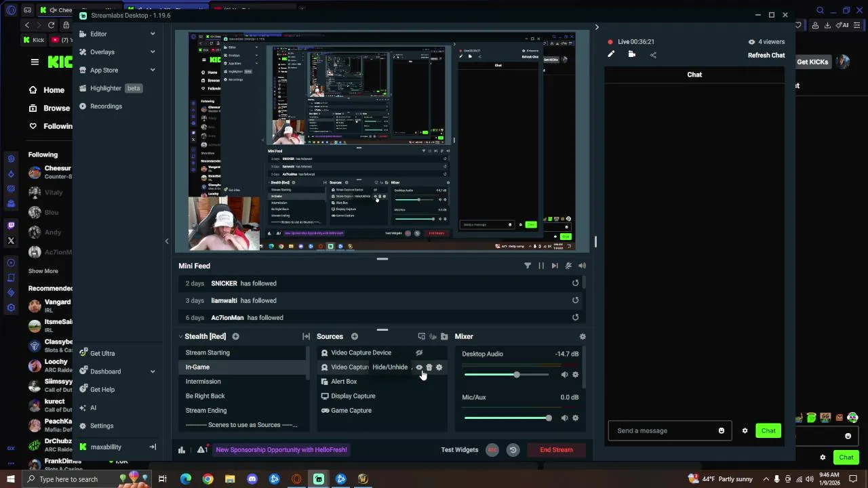This screenshot has width=868, height=488.
Task: Skip to next alert in Mini Feed
Action: coord(555,266)
